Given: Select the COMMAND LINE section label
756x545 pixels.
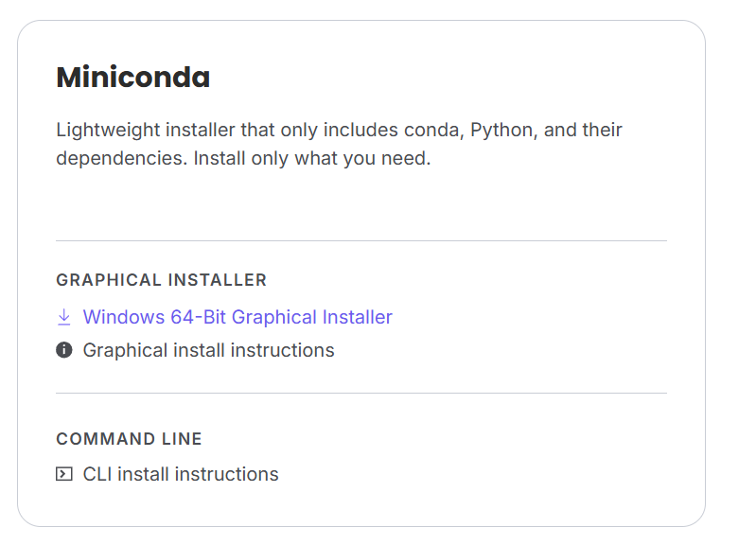Looking at the screenshot, I should (130, 439).
